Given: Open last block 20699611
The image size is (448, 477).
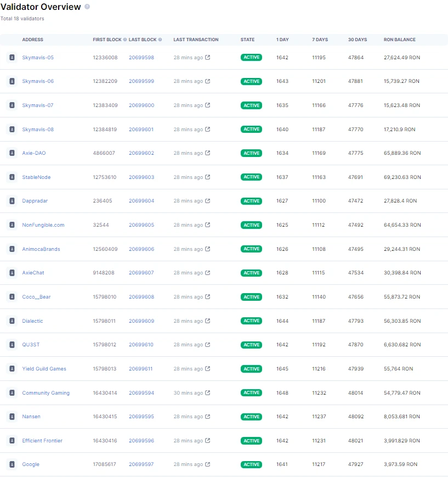Looking at the screenshot, I should 140,369.
